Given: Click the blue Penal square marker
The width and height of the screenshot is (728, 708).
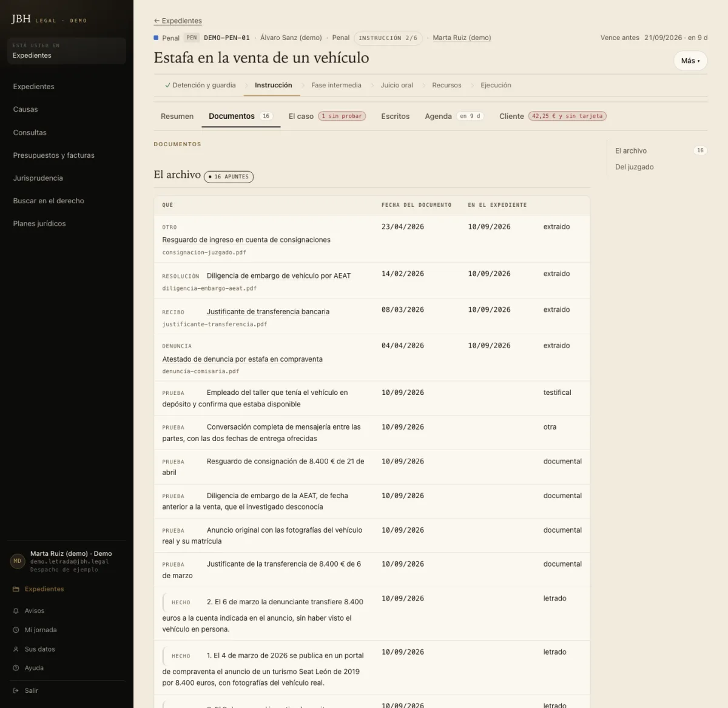Looking at the screenshot, I should point(157,38).
